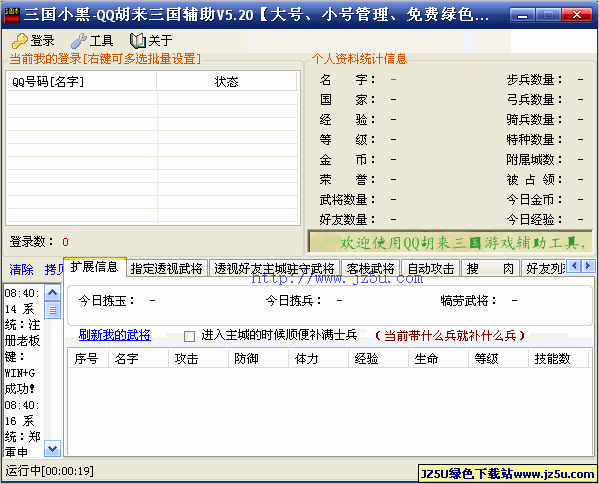Click the wrench icon for 工具

(79, 41)
